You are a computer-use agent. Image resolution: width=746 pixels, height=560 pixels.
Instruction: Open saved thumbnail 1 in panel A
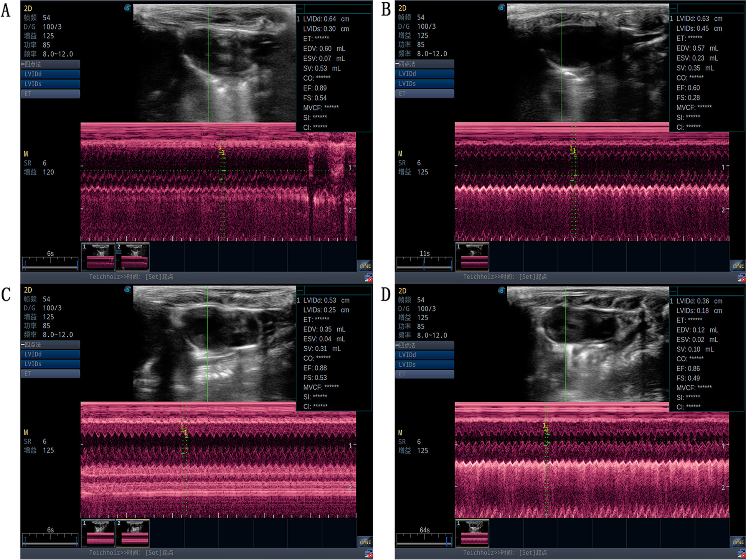98,256
